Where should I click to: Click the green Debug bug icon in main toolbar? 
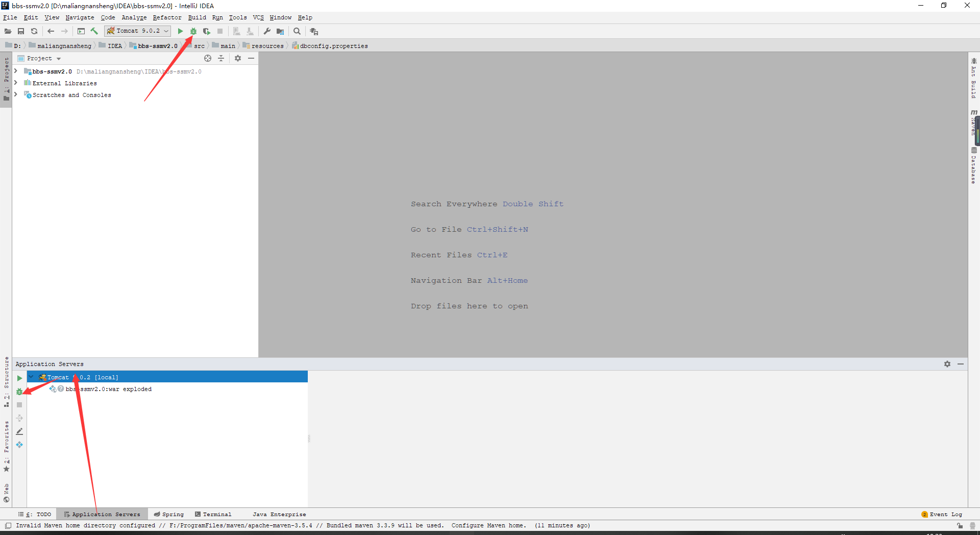pos(193,31)
